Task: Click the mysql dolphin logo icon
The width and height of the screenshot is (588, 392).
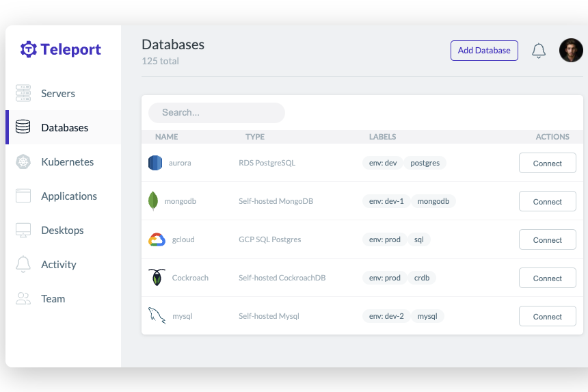Action: coord(157,315)
